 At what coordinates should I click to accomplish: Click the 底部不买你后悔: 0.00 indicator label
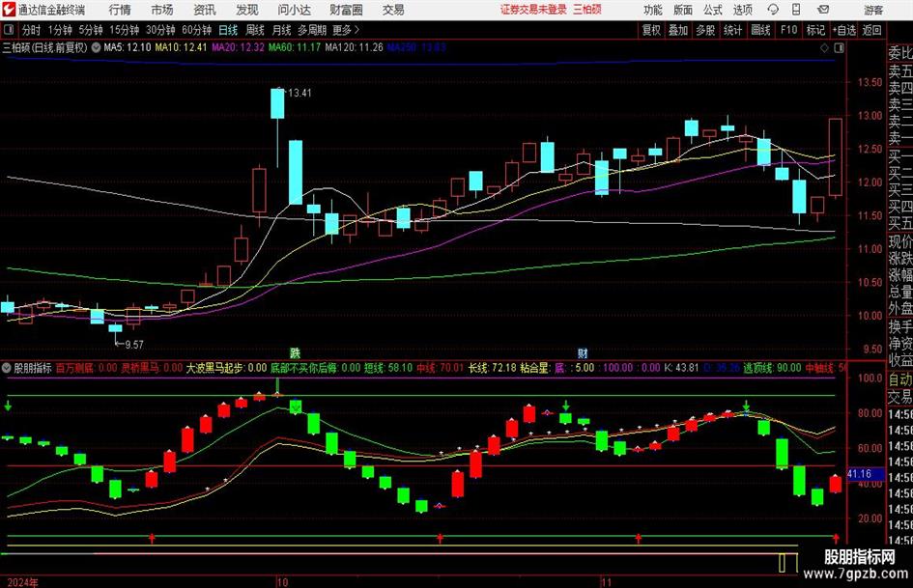(316, 368)
